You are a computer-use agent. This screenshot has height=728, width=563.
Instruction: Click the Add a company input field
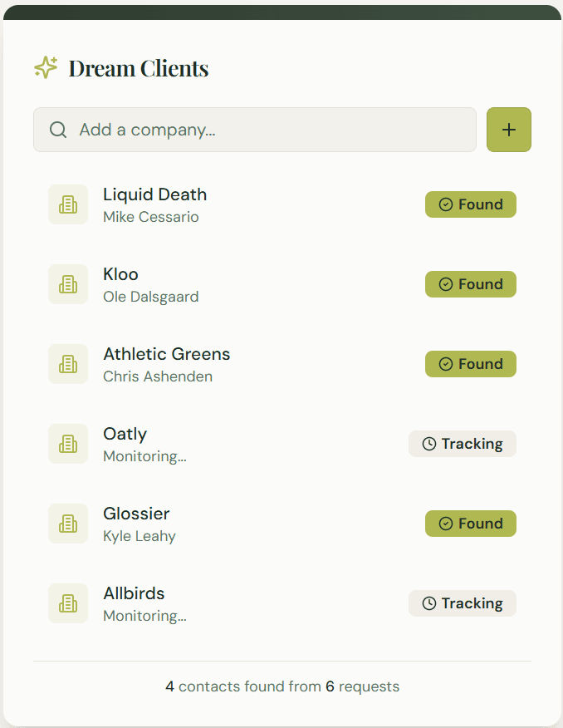tap(249, 130)
